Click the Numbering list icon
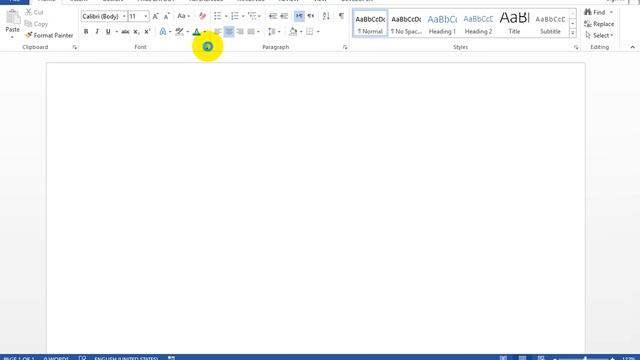The height and width of the screenshot is (360, 640). point(235,16)
